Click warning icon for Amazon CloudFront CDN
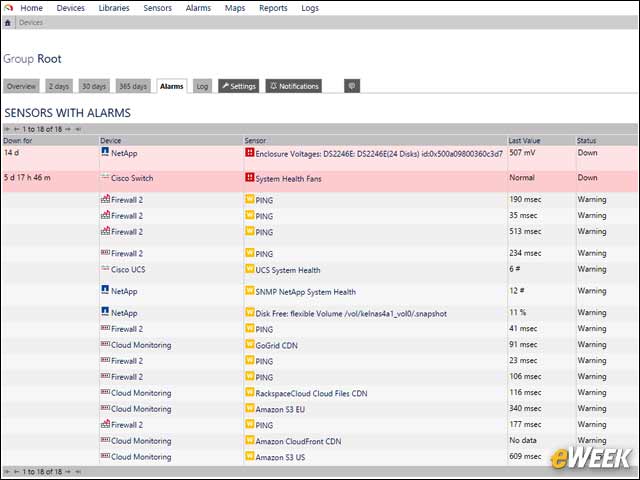This screenshot has height=480, width=640. tap(249, 440)
